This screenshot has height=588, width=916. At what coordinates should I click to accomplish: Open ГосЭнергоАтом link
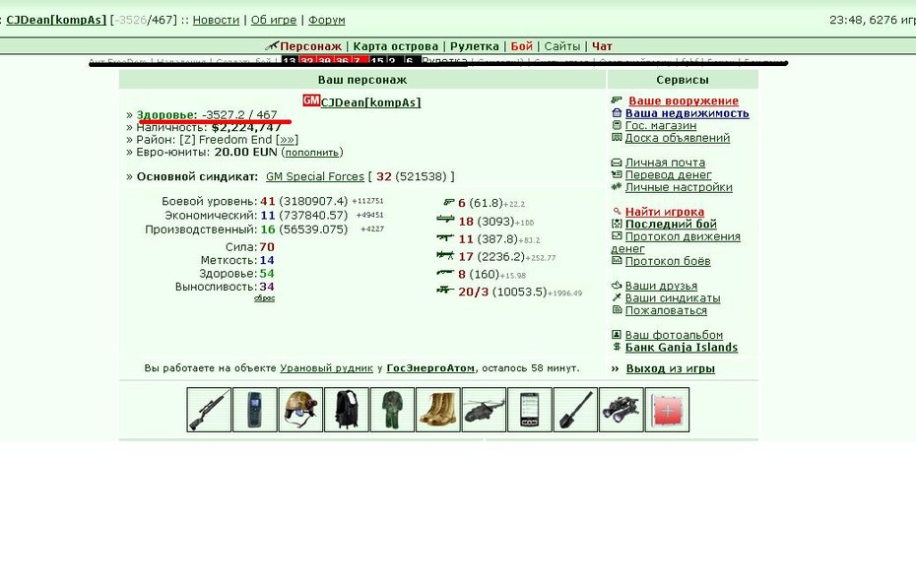tap(430, 367)
